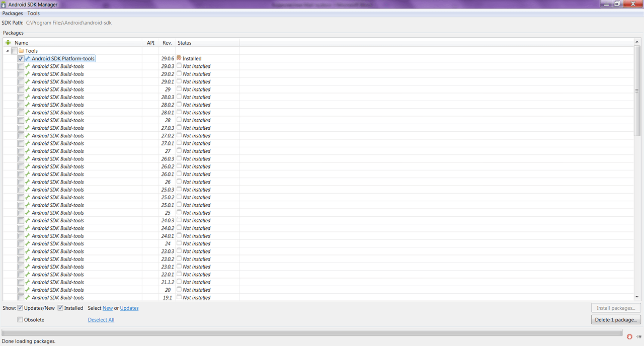Click the 'Done loading packages.' status text
Image resolution: width=644 pixels, height=346 pixels.
point(29,341)
